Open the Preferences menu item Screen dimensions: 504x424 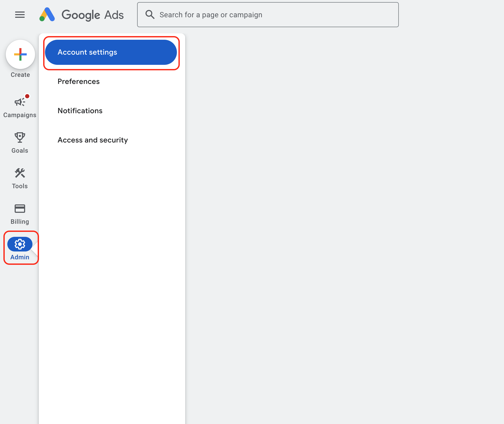pyautogui.click(x=79, y=82)
